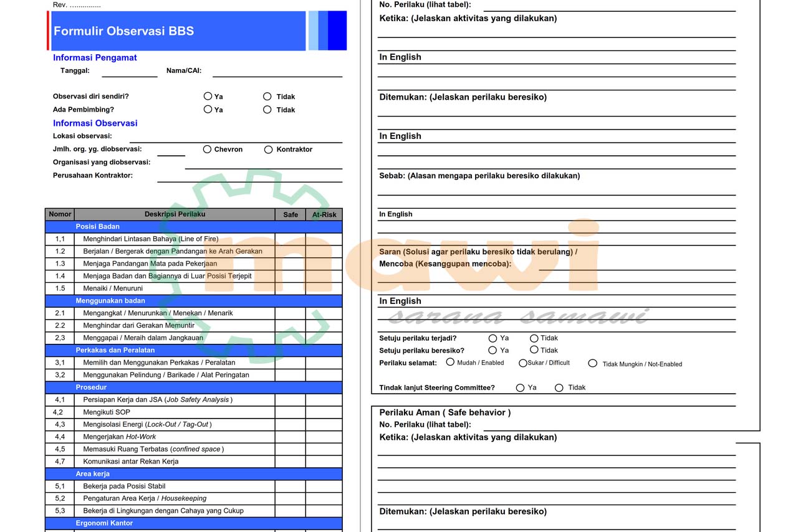The width and height of the screenshot is (798, 532).
Task: Click Safe cell for Menaiki / Menuruni
Action: [290, 288]
